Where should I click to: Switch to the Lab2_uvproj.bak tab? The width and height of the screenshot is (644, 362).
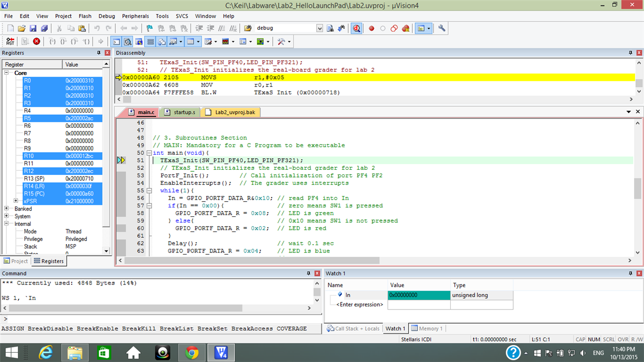[x=230, y=112]
